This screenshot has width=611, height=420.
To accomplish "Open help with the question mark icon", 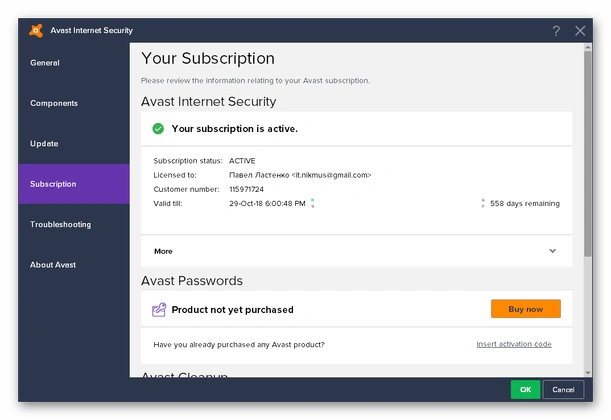I will 556,31.
